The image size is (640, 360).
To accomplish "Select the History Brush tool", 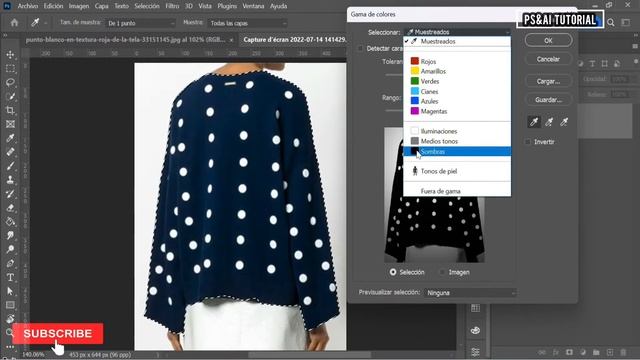I will coord(11,194).
